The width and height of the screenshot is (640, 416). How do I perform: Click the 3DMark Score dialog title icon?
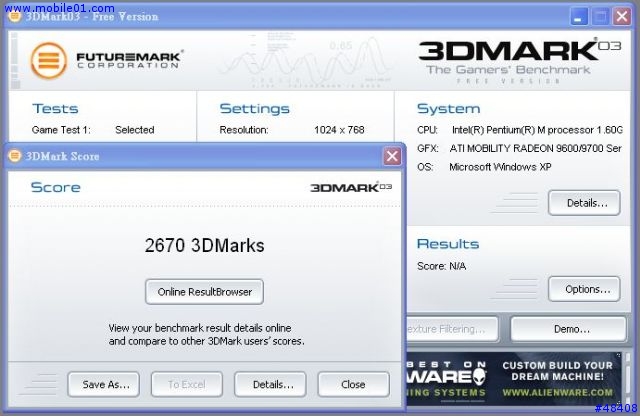pyautogui.click(x=15, y=156)
